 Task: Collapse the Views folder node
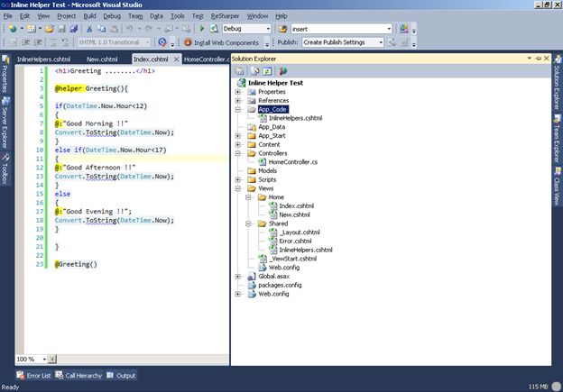pyautogui.click(x=237, y=188)
